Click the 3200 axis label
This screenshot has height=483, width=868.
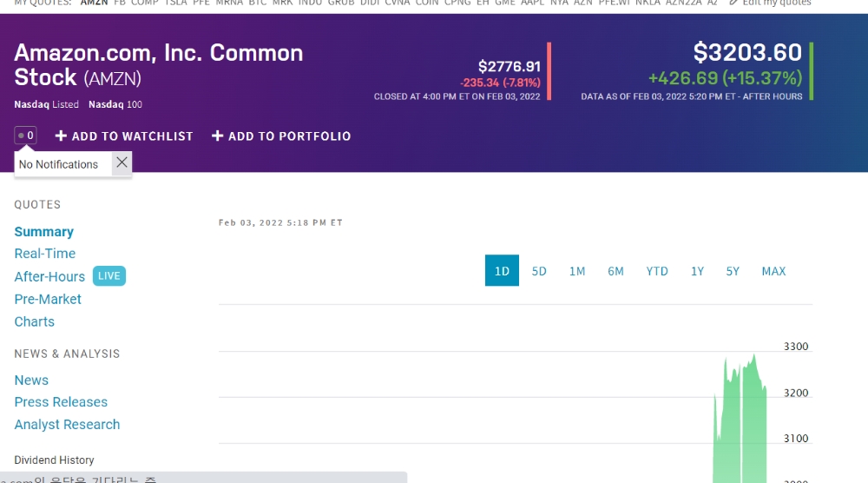point(796,393)
